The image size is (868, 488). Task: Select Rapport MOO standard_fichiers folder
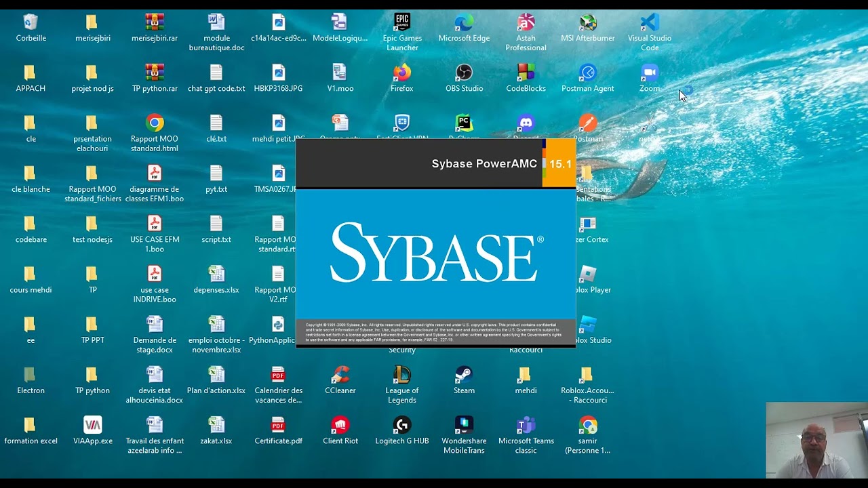tap(93, 183)
